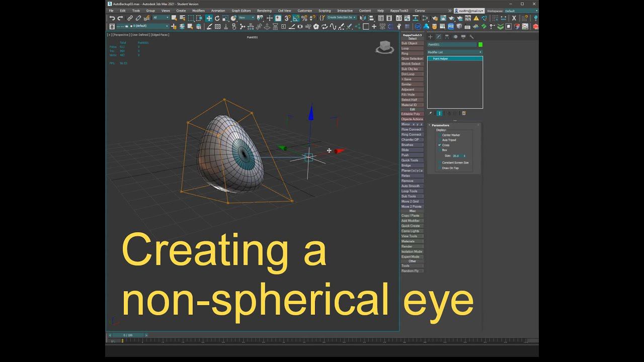The width and height of the screenshot is (644, 362).
Task: Enable Draw On Top checkbox
Action: pyautogui.click(x=440, y=168)
